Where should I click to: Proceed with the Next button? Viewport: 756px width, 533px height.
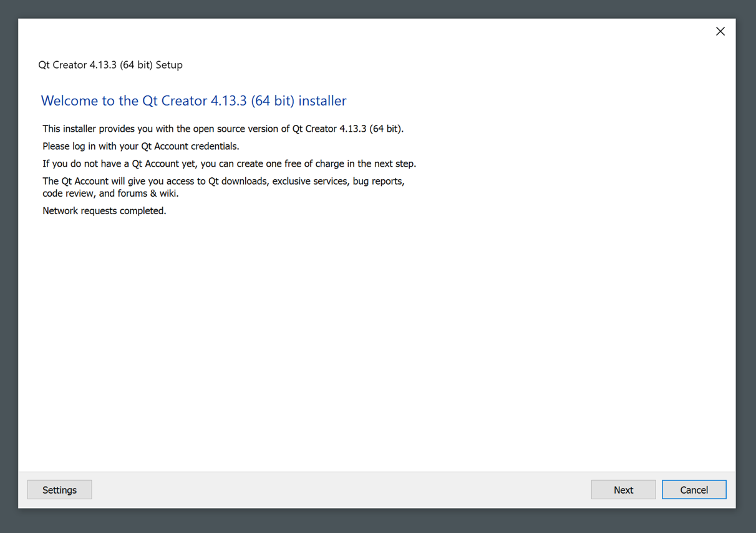[x=623, y=490]
